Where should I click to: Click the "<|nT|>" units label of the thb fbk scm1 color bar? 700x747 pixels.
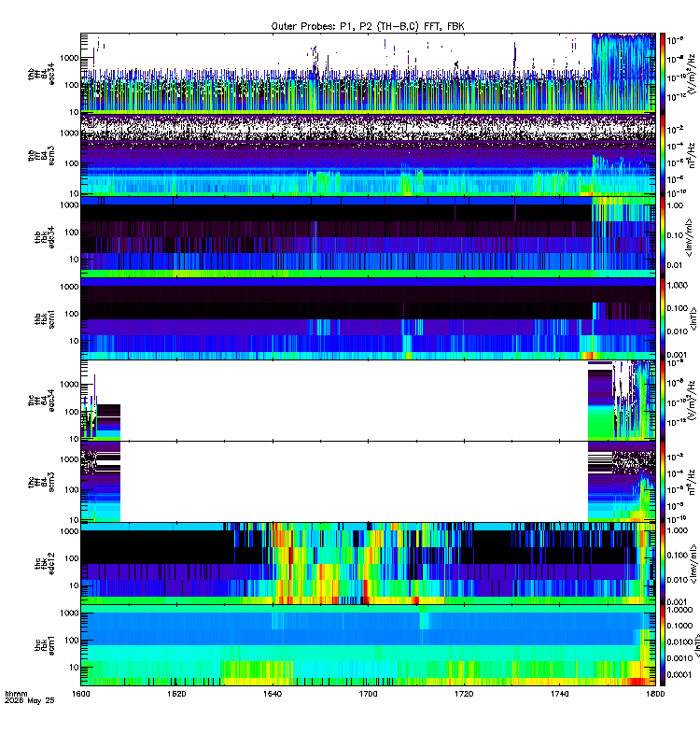(693, 318)
